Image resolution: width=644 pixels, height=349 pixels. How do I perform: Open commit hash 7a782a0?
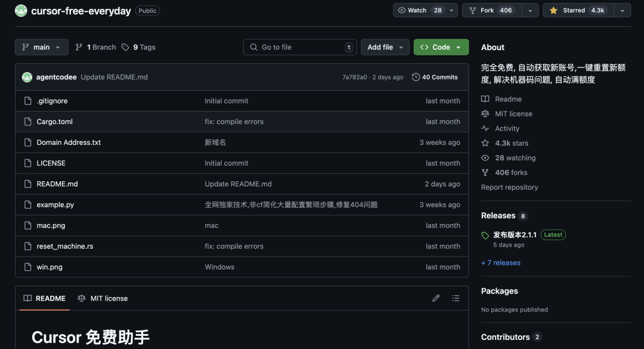354,78
